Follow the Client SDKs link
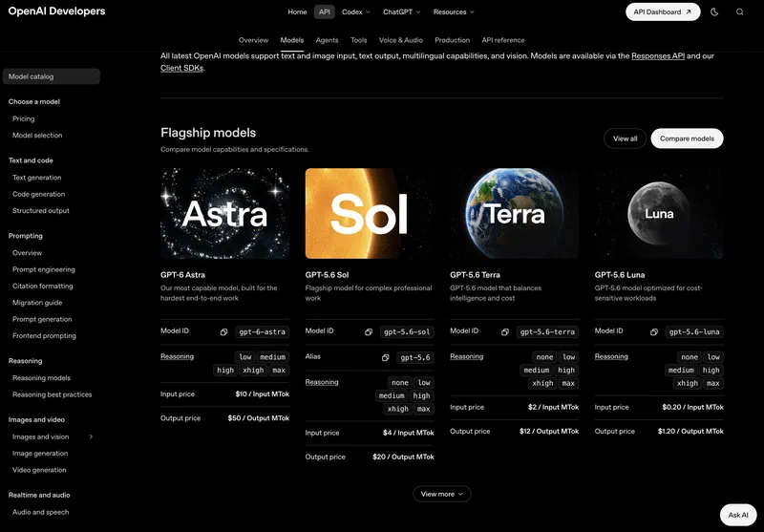This screenshot has height=532, width=764. (181, 68)
